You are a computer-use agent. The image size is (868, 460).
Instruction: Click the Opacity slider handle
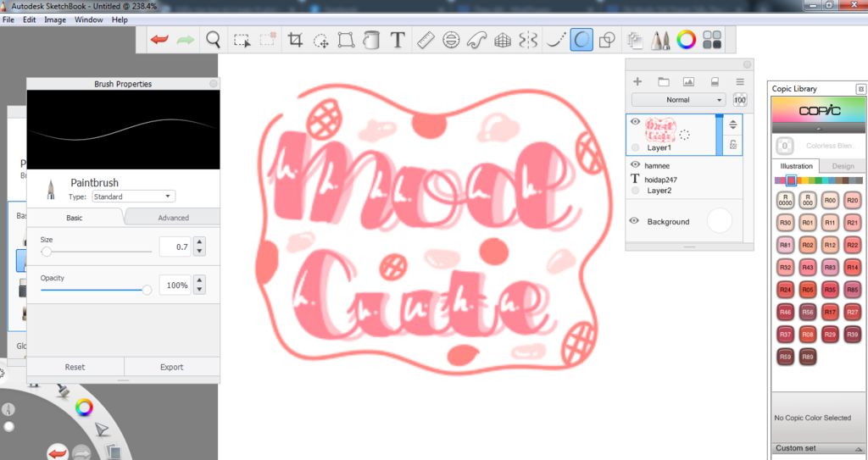tap(147, 290)
